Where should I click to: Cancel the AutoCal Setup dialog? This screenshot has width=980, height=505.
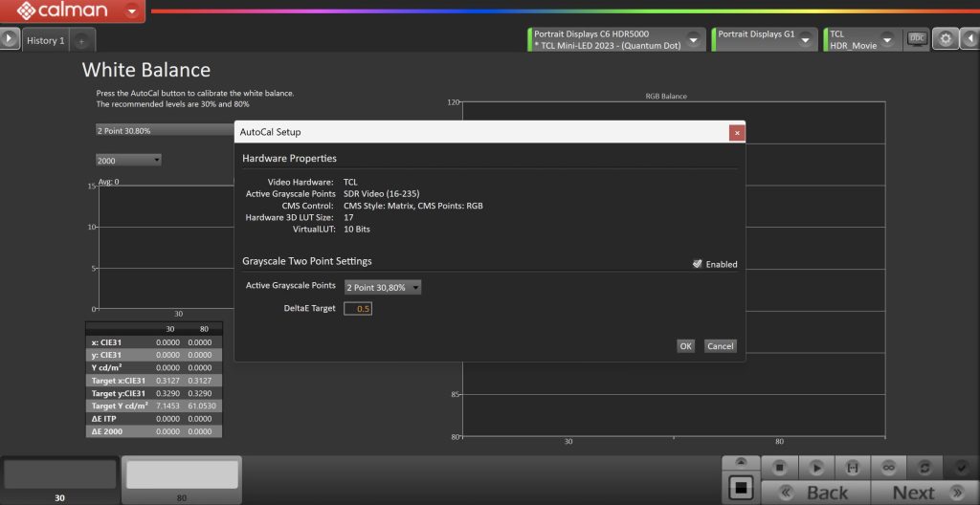click(x=720, y=346)
